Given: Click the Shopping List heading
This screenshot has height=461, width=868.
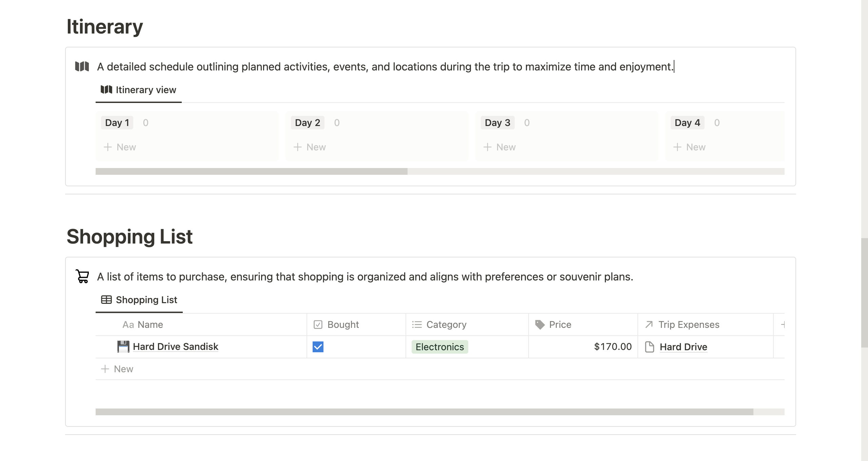Looking at the screenshot, I should (130, 236).
